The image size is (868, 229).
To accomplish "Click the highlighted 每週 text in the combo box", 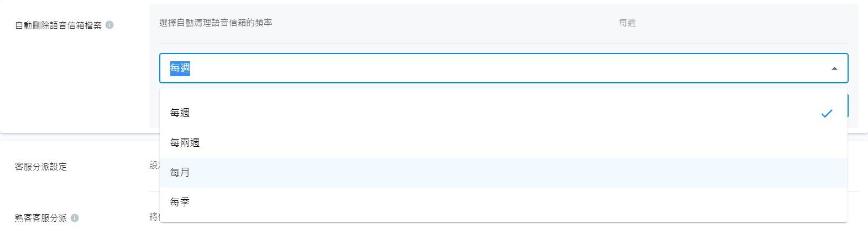I will 180,68.
